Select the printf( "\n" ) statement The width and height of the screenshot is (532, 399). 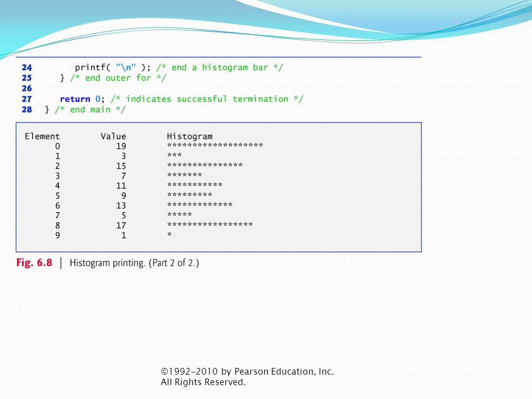pos(112,68)
